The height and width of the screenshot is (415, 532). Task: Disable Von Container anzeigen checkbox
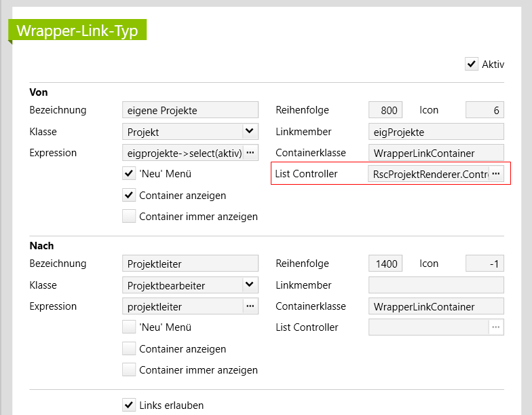click(129, 196)
